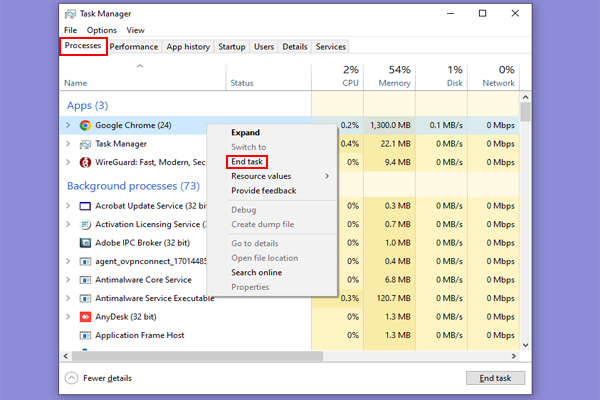
Task: Switch to the Startup tab
Action: (x=232, y=47)
